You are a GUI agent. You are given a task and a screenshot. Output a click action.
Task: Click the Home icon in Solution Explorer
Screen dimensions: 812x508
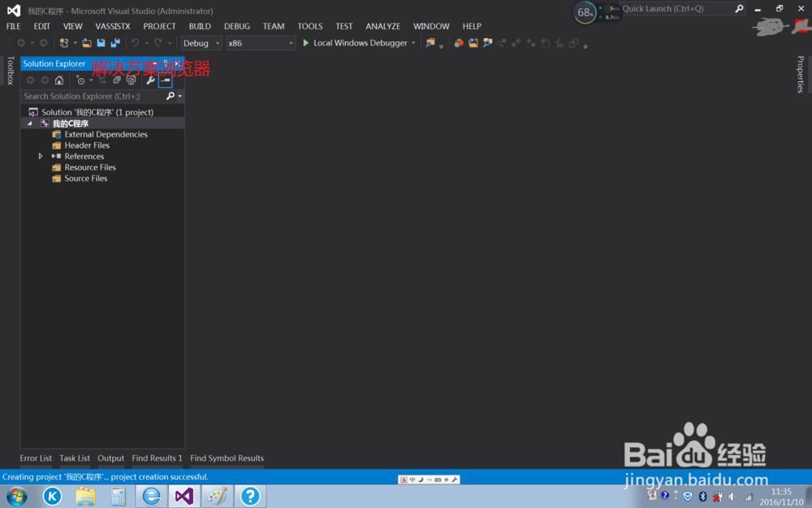pos(59,80)
